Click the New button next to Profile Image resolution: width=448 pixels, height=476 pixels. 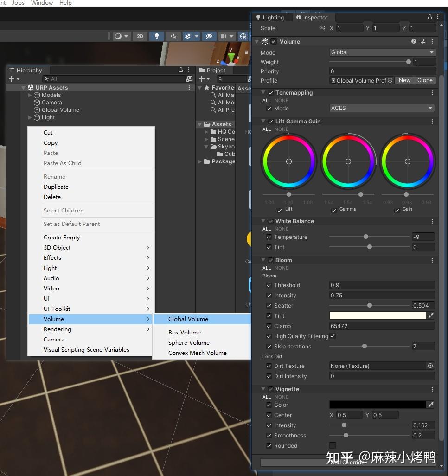point(404,80)
